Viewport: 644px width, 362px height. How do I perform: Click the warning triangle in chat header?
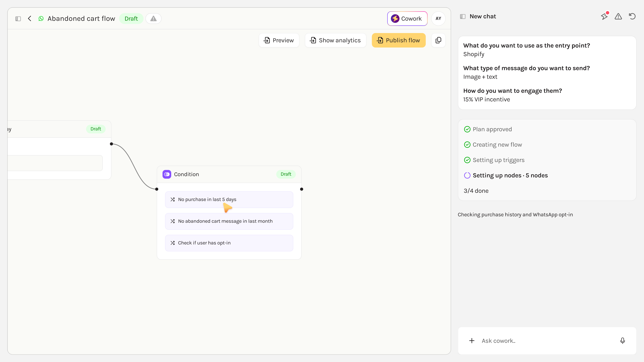[618, 16]
